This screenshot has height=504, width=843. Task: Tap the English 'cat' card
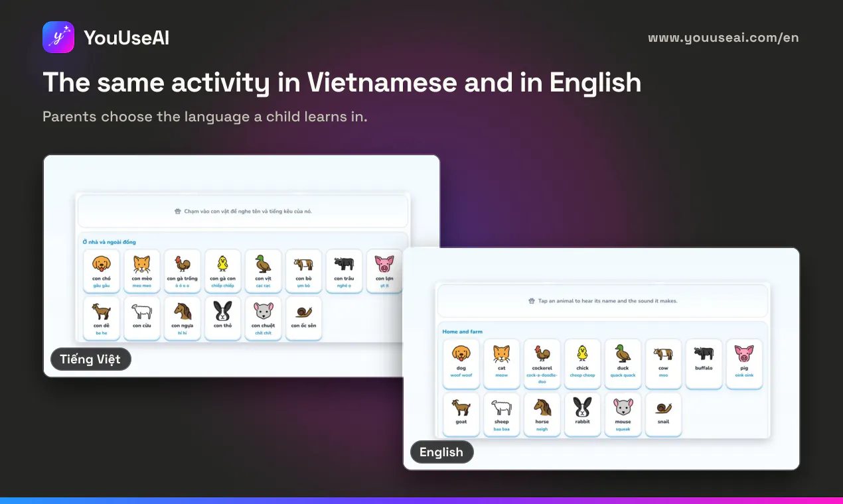[x=502, y=363]
